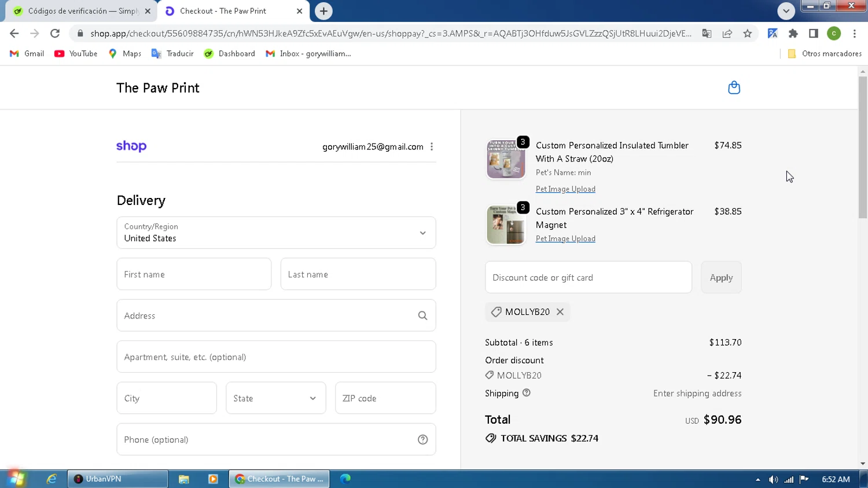The width and height of the screenshot is (868, 488).
Task: Click the 6:52 AM taskbar clock
Action: coord(836,479)
